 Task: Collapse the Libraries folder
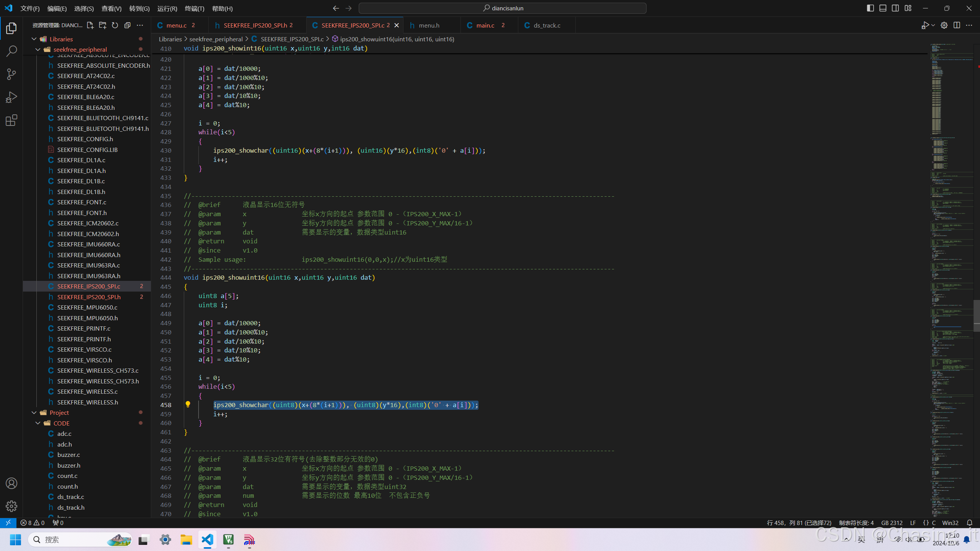click(x=34, y=39)
